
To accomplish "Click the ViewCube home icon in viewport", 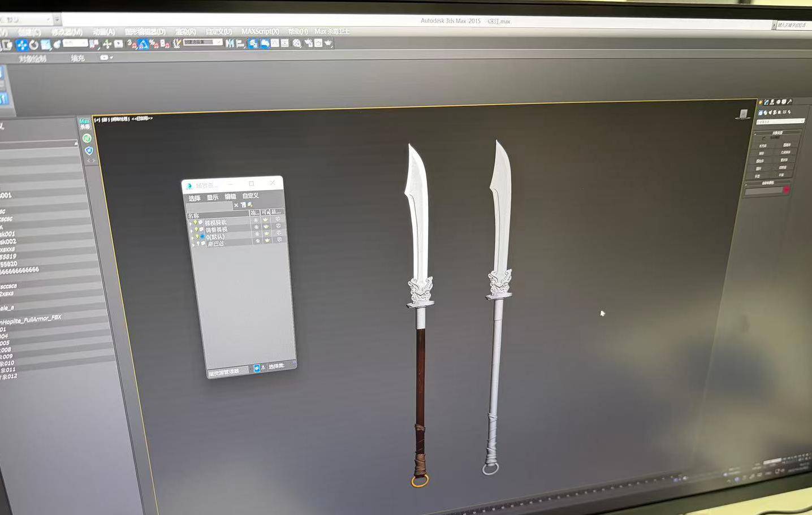I will 743,114.
